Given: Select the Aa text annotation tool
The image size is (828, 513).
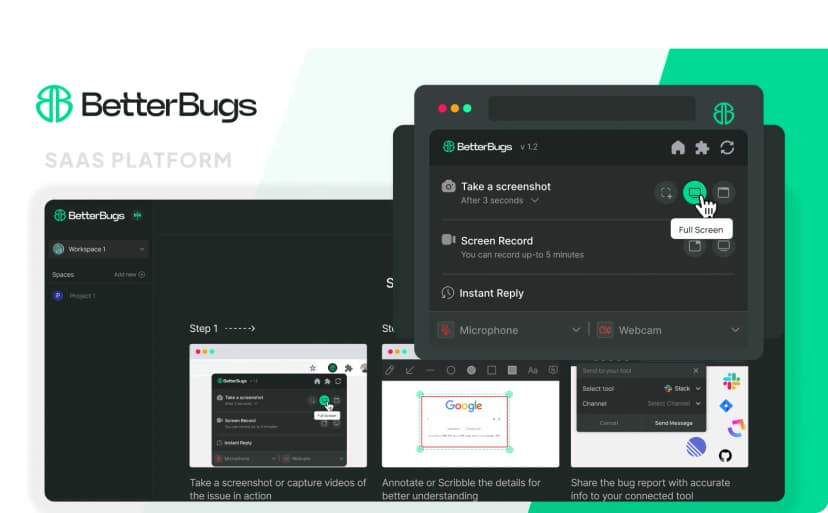Looking at the screenshot, I should tap(532, 370).
